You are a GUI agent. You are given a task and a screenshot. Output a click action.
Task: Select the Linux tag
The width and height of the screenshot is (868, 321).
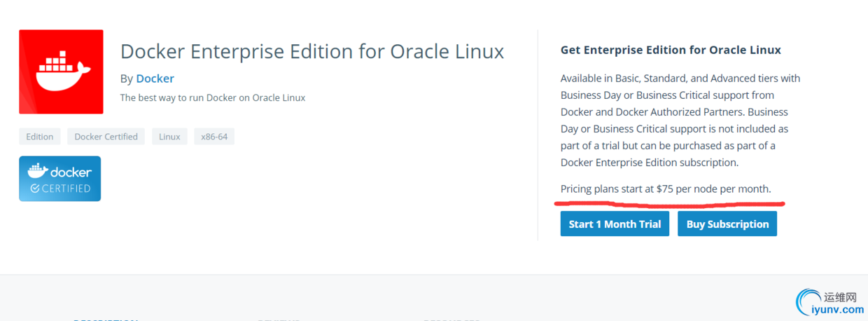click(x=169, y=137)
